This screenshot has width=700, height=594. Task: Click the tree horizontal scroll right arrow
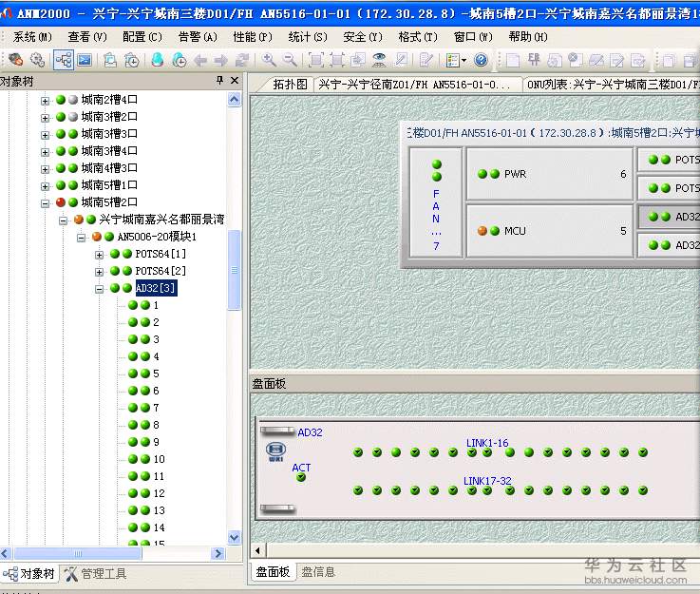coord(218,553)
